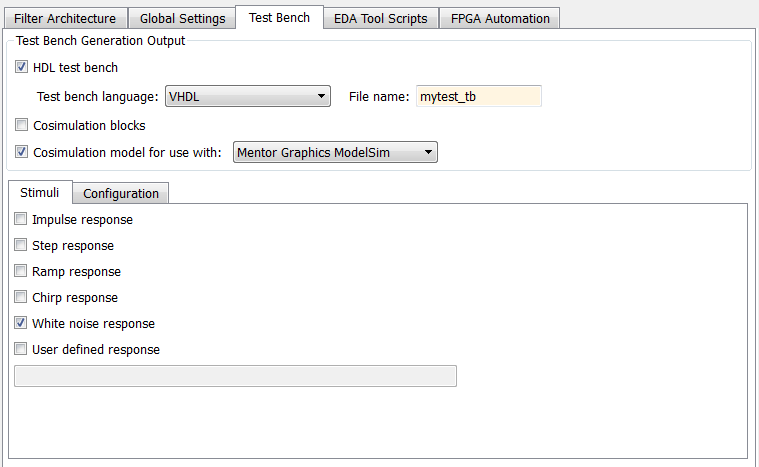Expand the Mentor Graphics ModelSim dropdown
This screenshot has height=467, width=759.
(x=335, y=152)
